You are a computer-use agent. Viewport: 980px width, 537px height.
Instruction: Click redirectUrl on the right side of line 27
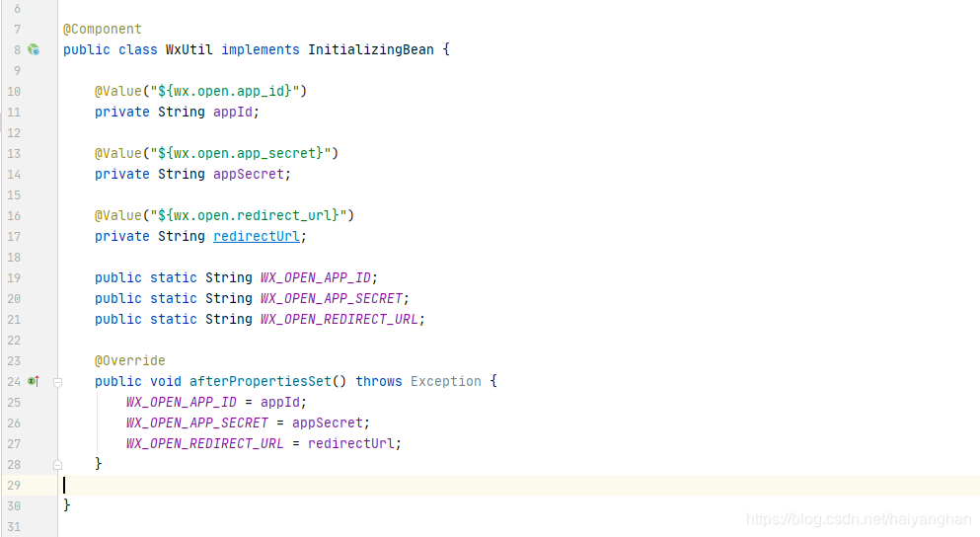point(350,443)
